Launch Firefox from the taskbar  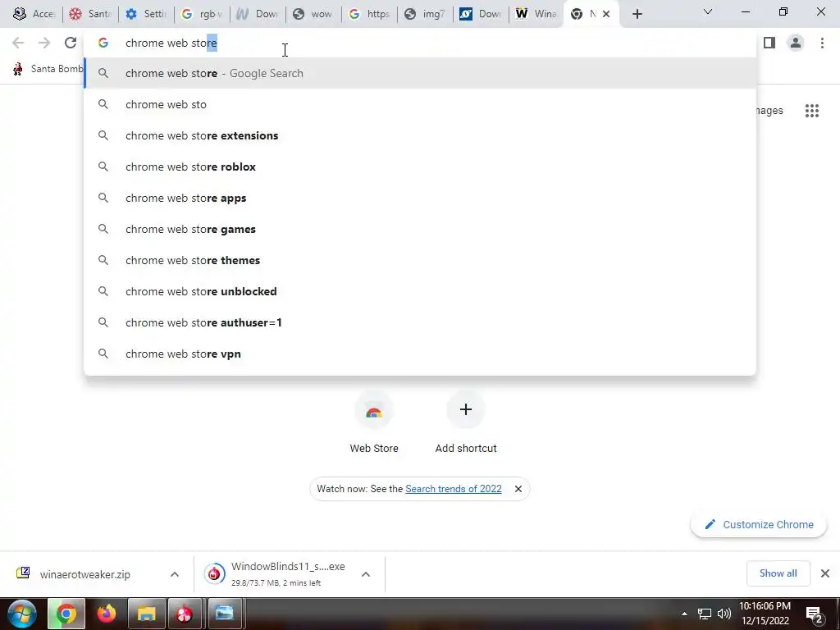[x=106, y=614]
